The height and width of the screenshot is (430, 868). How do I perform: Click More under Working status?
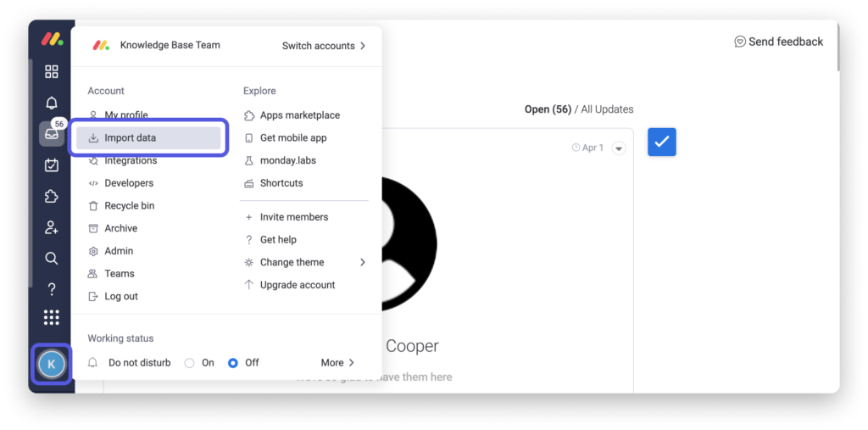coord(337,363)
